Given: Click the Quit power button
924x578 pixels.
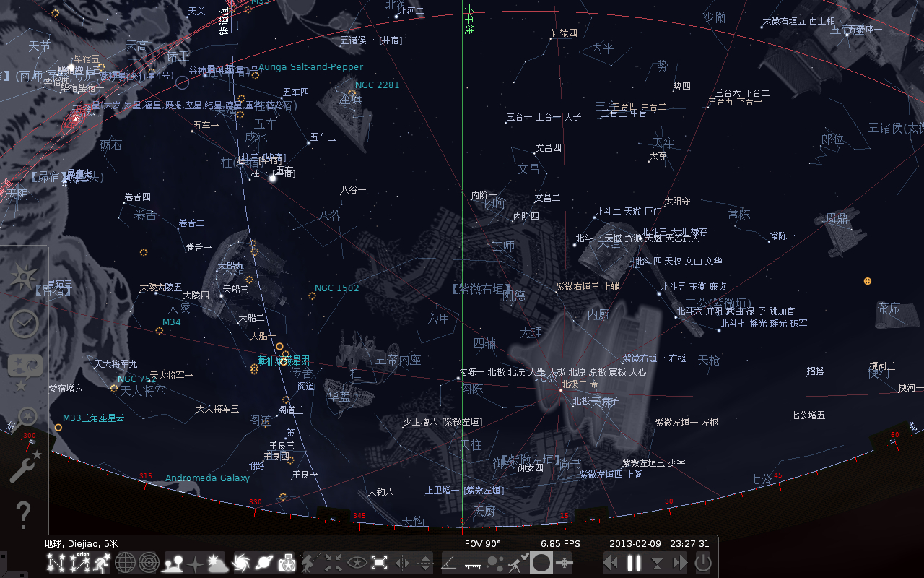Looking at the screenshot, I should pos(702,563).
